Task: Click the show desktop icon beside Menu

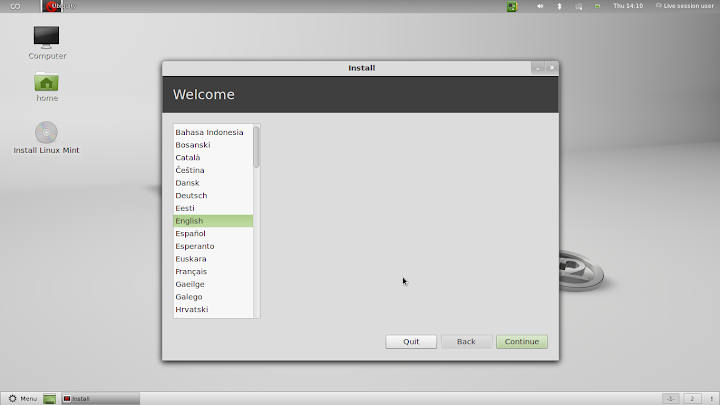Action: 50,399
